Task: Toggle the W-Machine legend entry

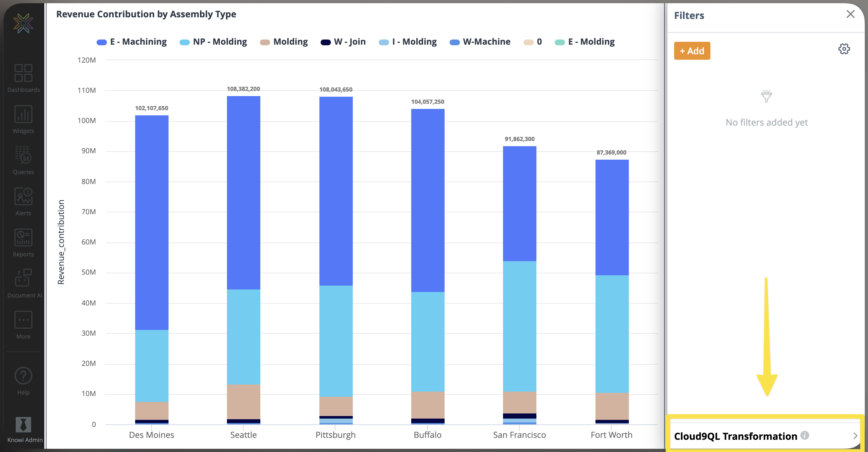Action: click(480, 42)
